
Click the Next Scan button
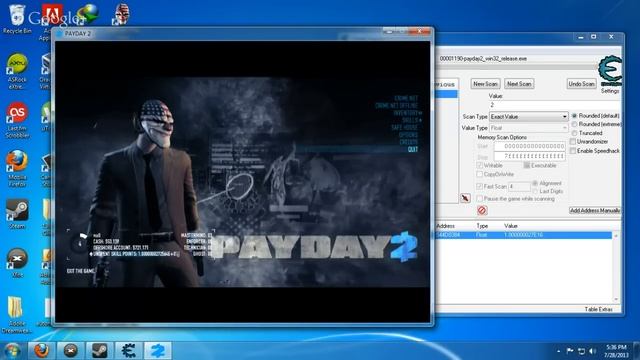[519, 84]
